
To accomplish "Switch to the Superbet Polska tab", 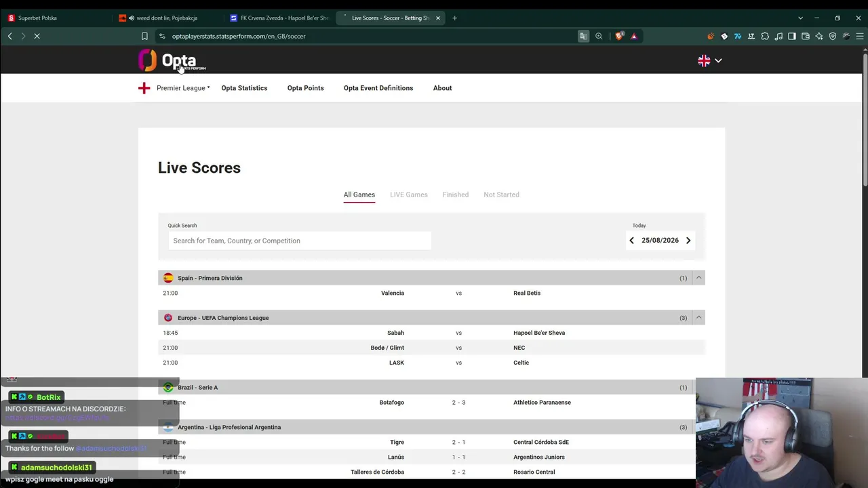I will coord(56,18).
